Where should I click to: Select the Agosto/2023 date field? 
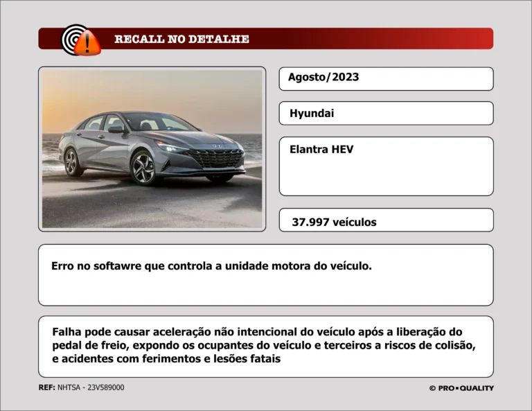click(x=386, y=78)
